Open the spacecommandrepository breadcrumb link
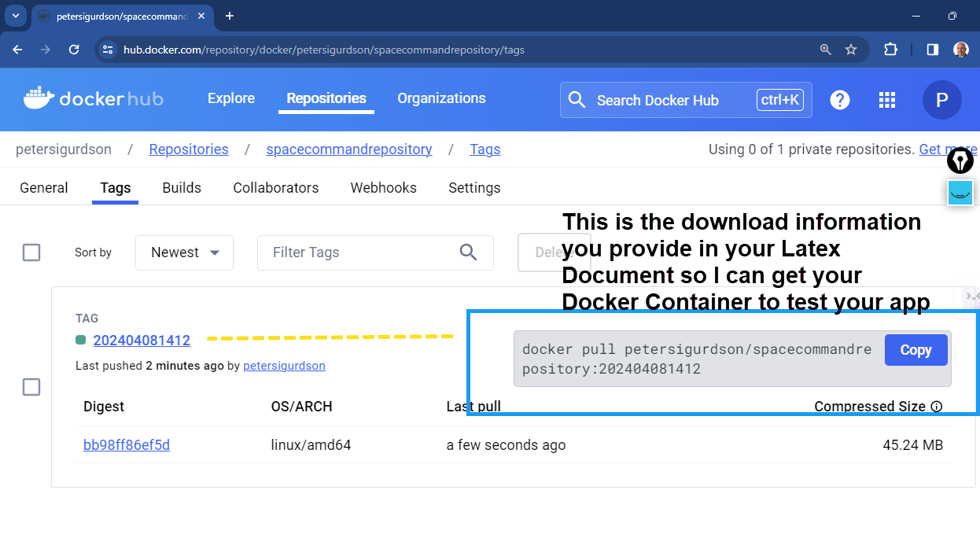Image resolution: width=980 pixels, height=538 pixels. coord(349,149)
